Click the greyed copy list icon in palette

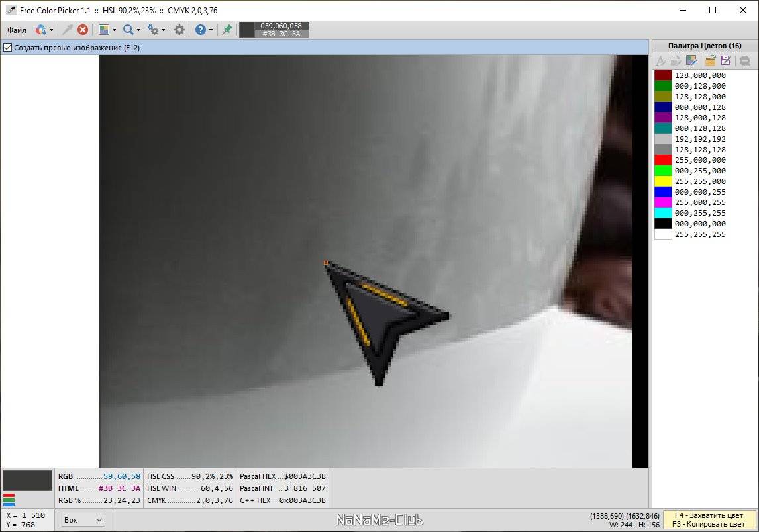(676, 60)
